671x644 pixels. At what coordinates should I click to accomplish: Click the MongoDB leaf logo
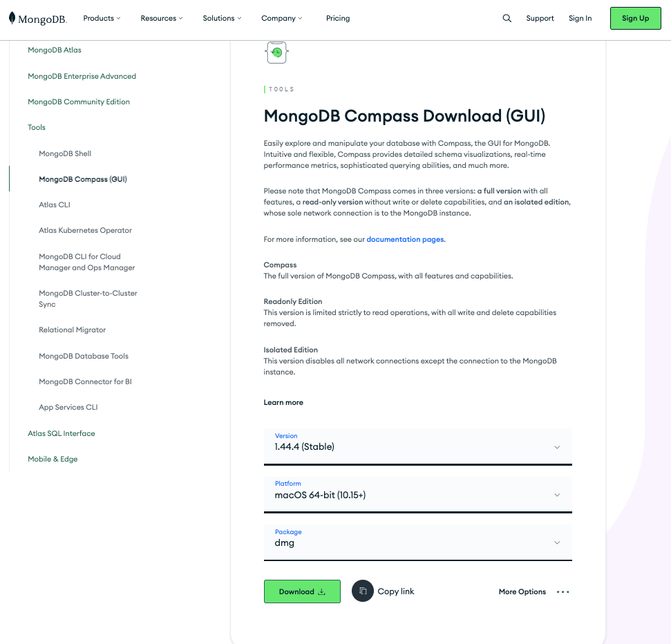pyautogui.click(x=10, y=18)
